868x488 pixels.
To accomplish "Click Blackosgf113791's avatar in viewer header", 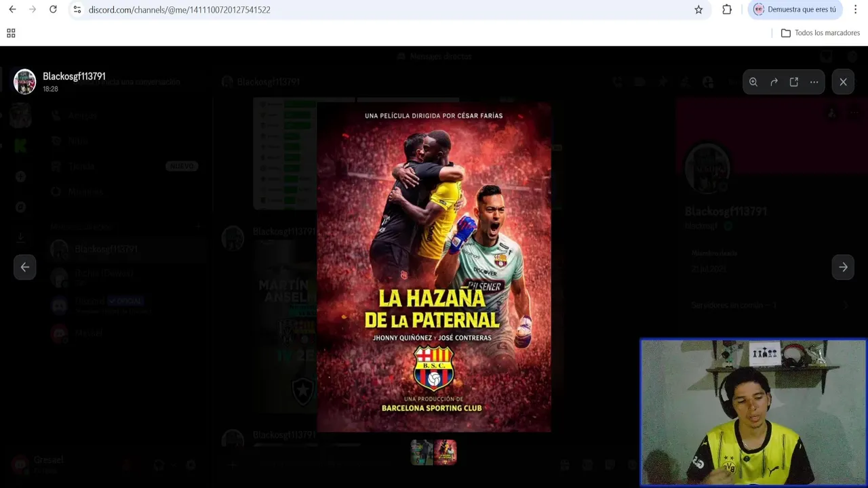I will [25, 81].
